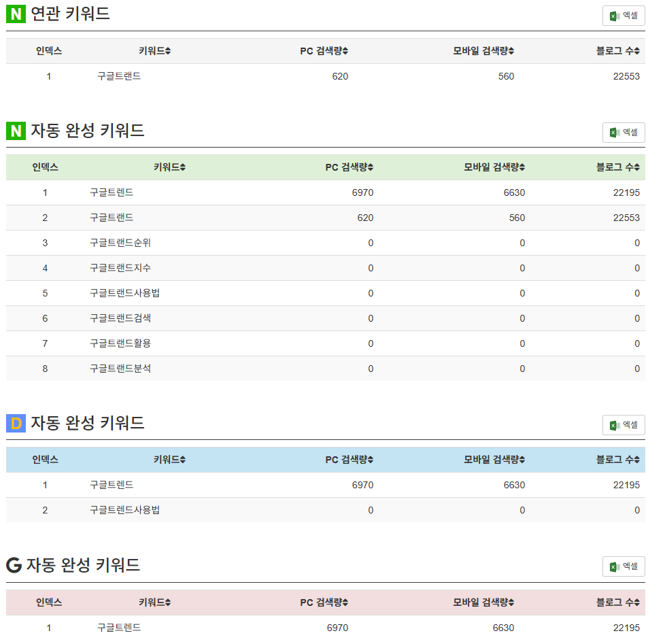Click the Naver N logo beside 연관 키워드
Viewport: 648px width, 644px height.
(x=16, y=14)
